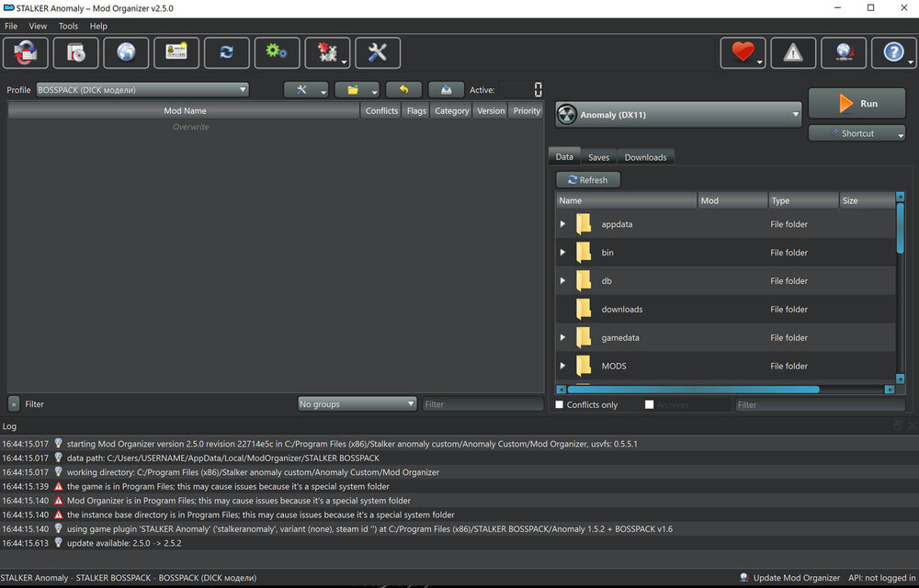Open Settings wrench and screwdriver icon
This screenshot has height=588, width=919.
pos(378,53)
